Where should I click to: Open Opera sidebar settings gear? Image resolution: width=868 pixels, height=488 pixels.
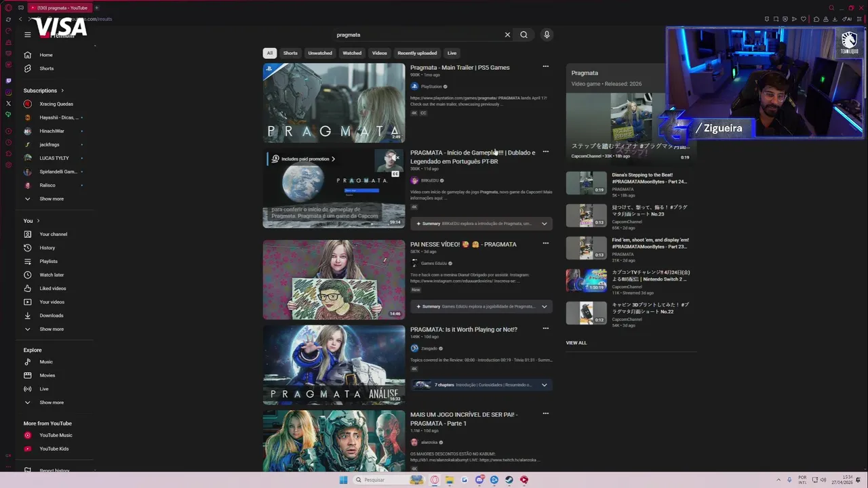[x=8, y=165]
